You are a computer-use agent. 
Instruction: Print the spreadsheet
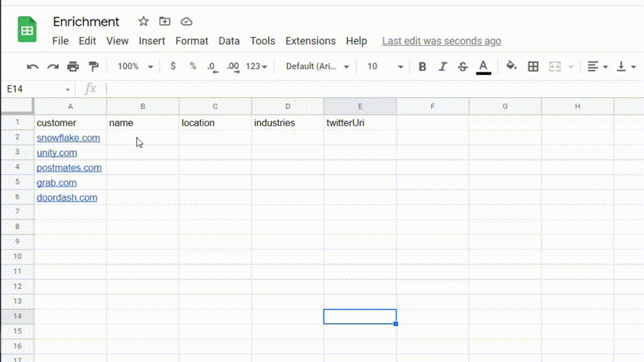[73, 66]
